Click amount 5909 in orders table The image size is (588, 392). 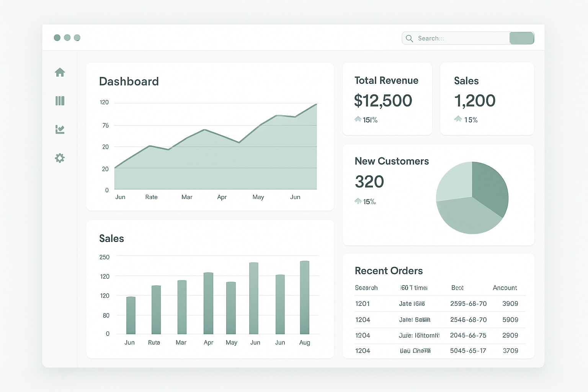[x=510, y=320]
